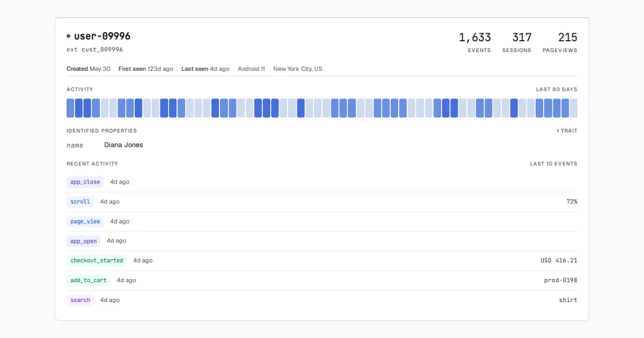Click the LAST 60 DAYS label
This screenshot has height=338, width=644.
point(557,90)
